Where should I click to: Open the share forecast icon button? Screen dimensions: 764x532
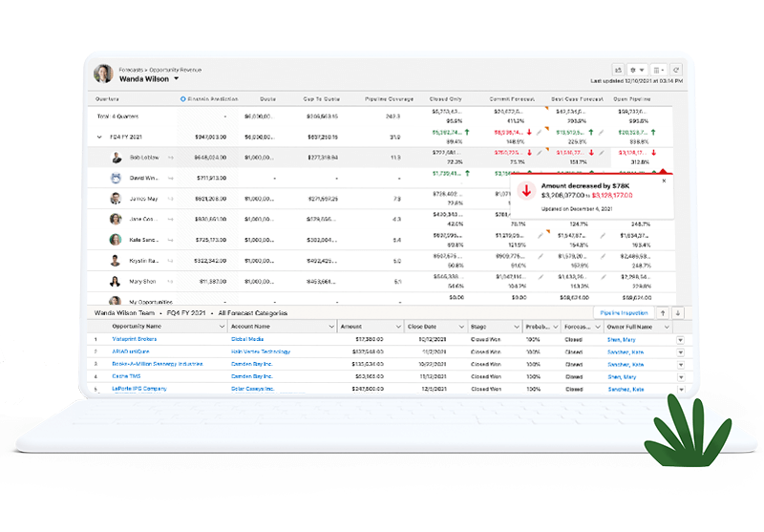pos(618,70)
